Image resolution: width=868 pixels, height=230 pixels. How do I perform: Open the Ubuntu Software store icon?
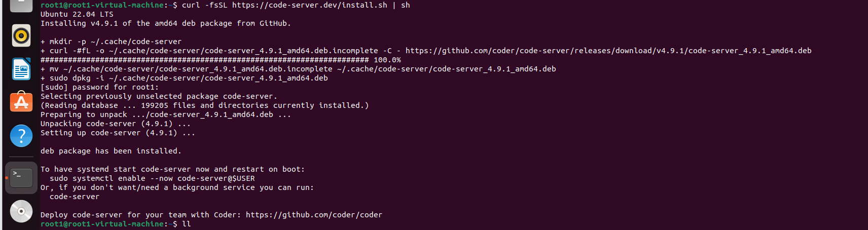click(21, 102)
